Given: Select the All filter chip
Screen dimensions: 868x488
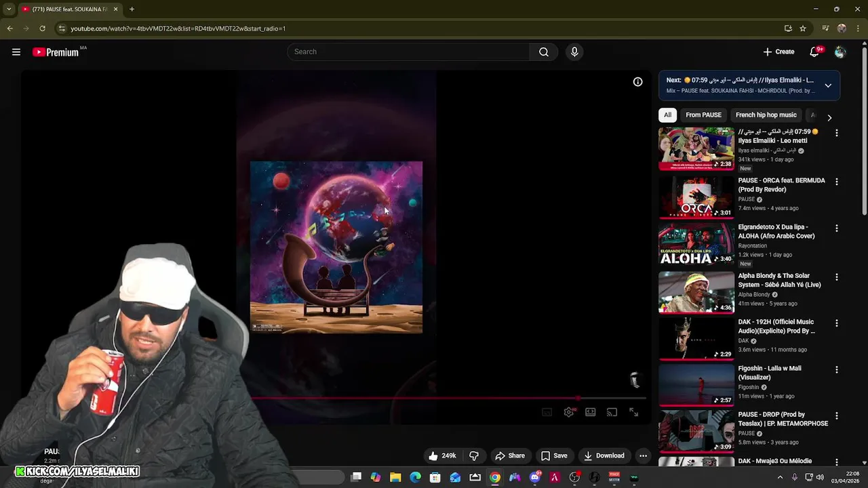Looking at the screenshot, I should click(667, 115).
